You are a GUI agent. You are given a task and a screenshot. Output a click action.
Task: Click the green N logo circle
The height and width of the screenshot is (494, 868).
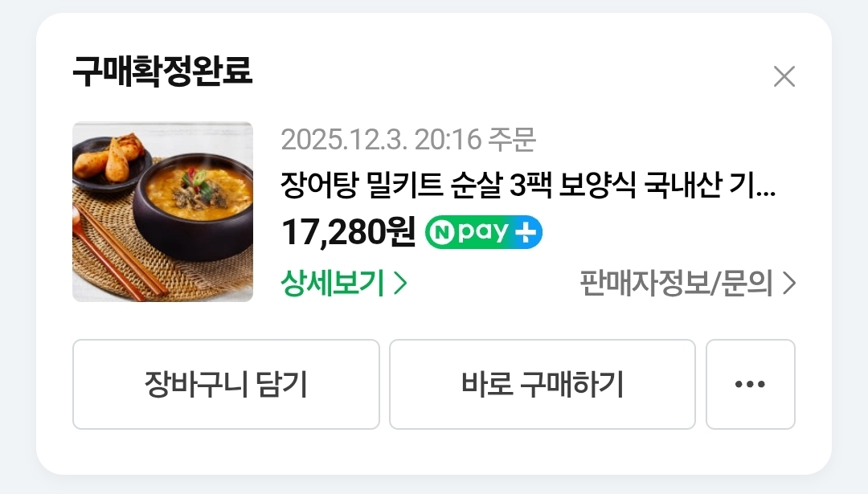point(442,233)
